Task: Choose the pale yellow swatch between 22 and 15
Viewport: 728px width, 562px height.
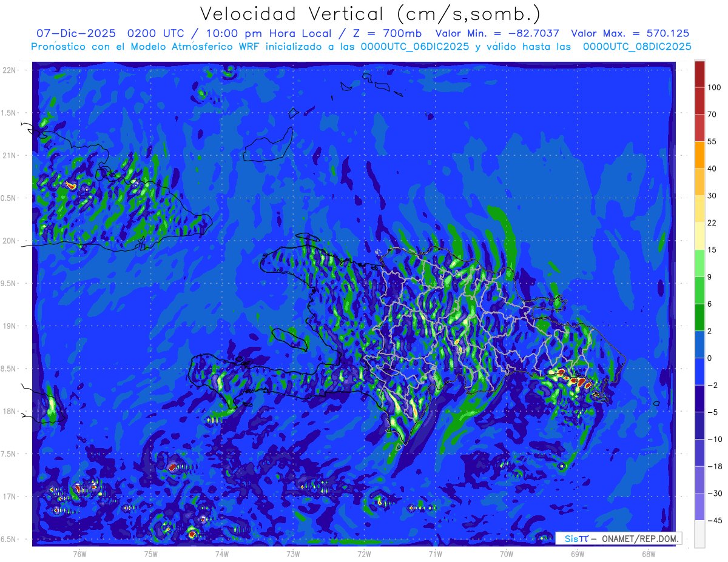Action: coord(699,235)
